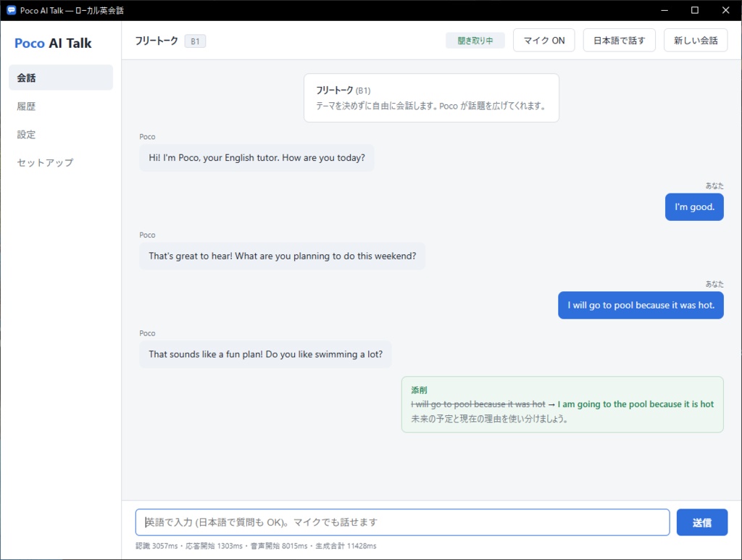The image size is (742, 560).
Task: Open the 会話 sidebar page
Action: click(61, 78)
